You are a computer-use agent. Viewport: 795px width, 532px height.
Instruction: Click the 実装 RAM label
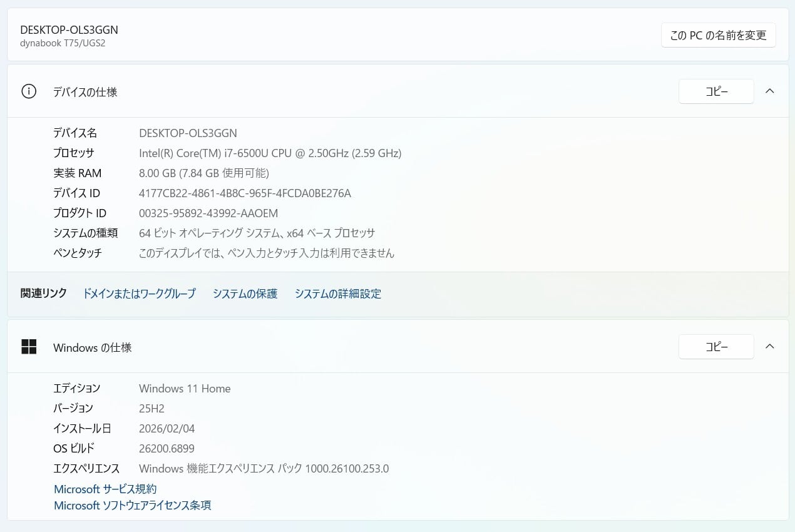tap(77, 173)
